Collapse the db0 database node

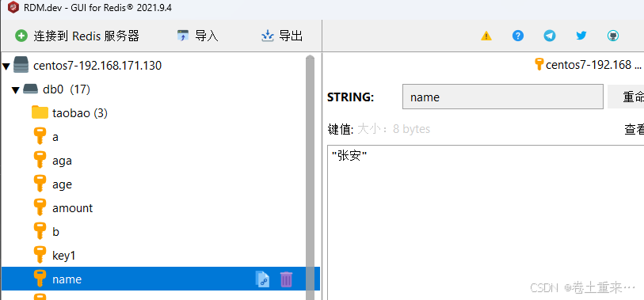(16, 90)
